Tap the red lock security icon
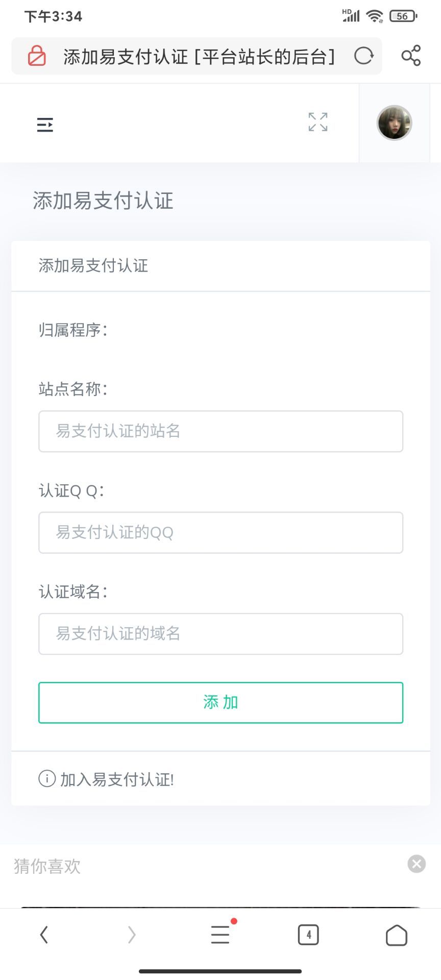 pyautogui.click(x=37, y=56)
